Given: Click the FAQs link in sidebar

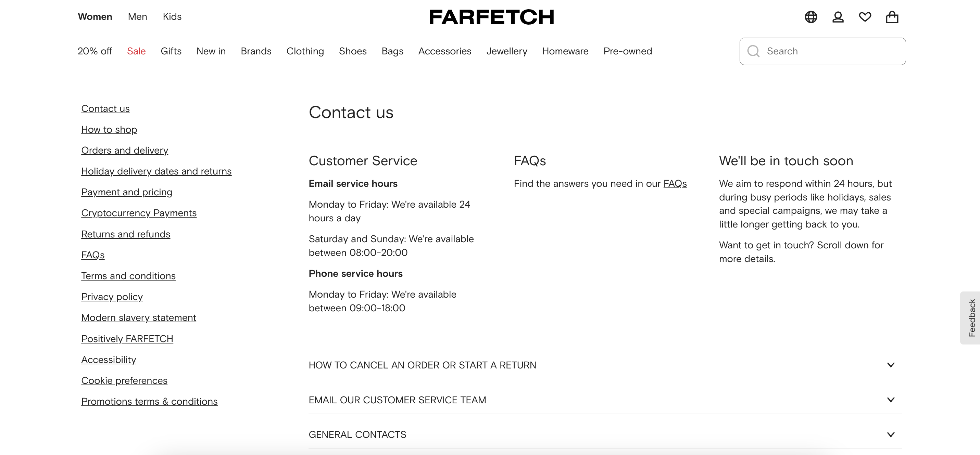Looking at the screenshot, I should click(92, 255).
